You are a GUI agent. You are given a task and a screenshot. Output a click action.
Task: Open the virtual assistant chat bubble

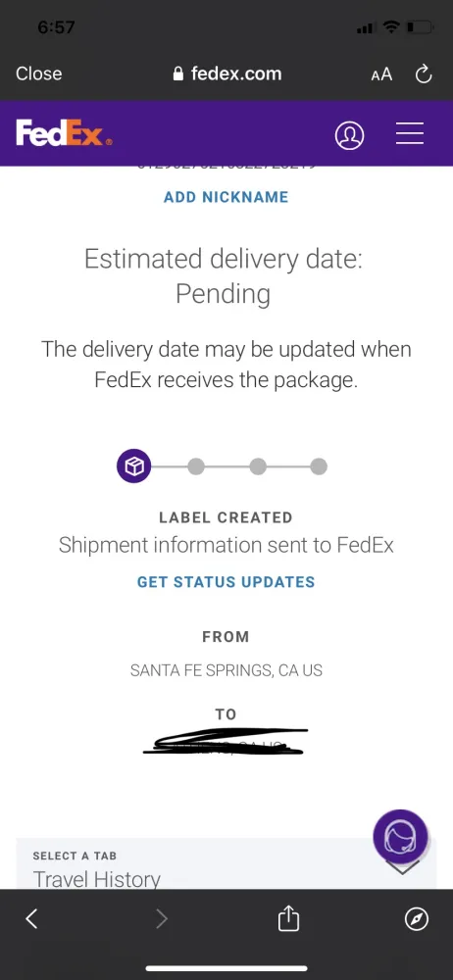400,836
